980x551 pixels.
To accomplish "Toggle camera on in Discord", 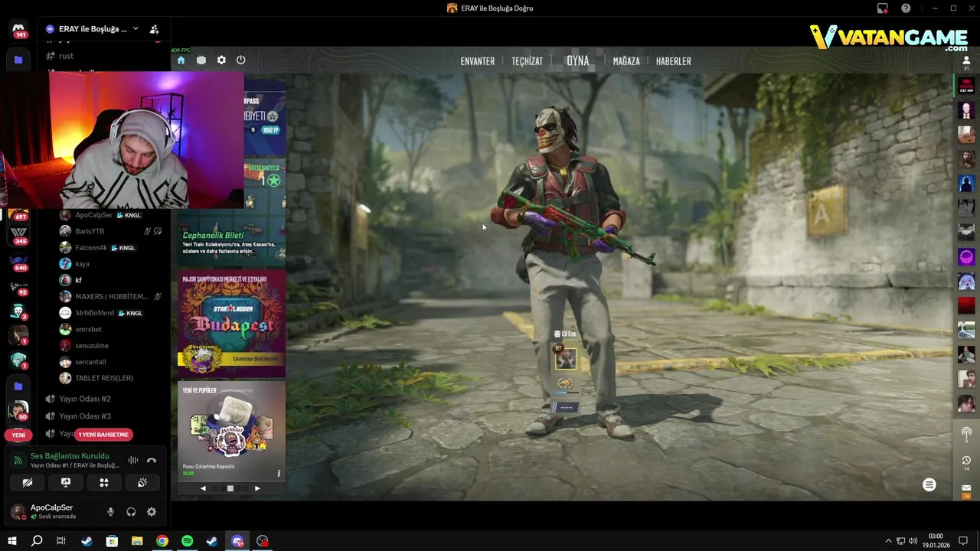I will (27, 483).
